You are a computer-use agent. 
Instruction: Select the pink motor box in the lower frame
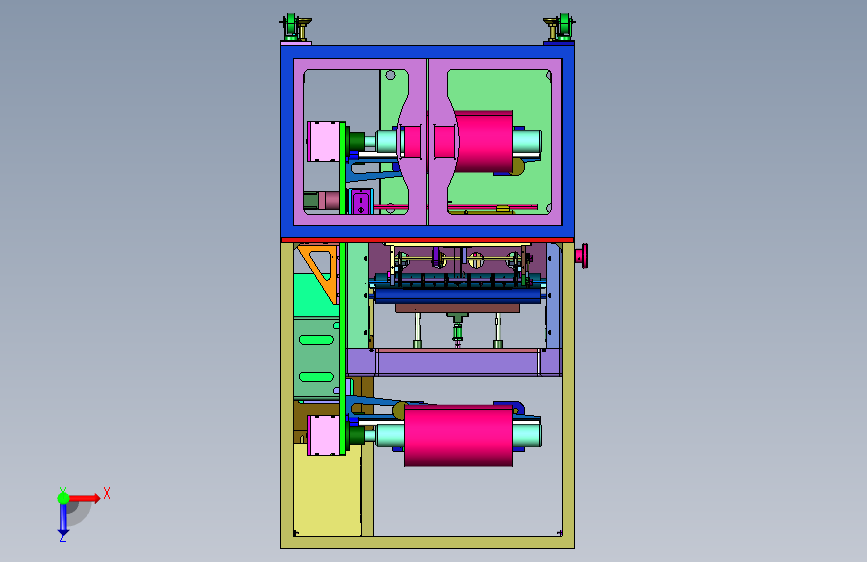[x=323, y=435]
